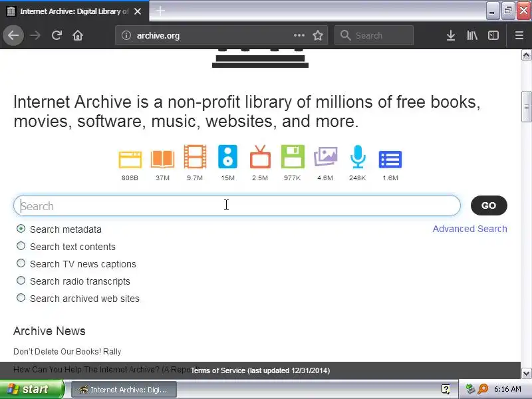The width and height of the screenshot is (532, 399).
Task: Open the Firefox library menu
Action: tap(472, 35)
